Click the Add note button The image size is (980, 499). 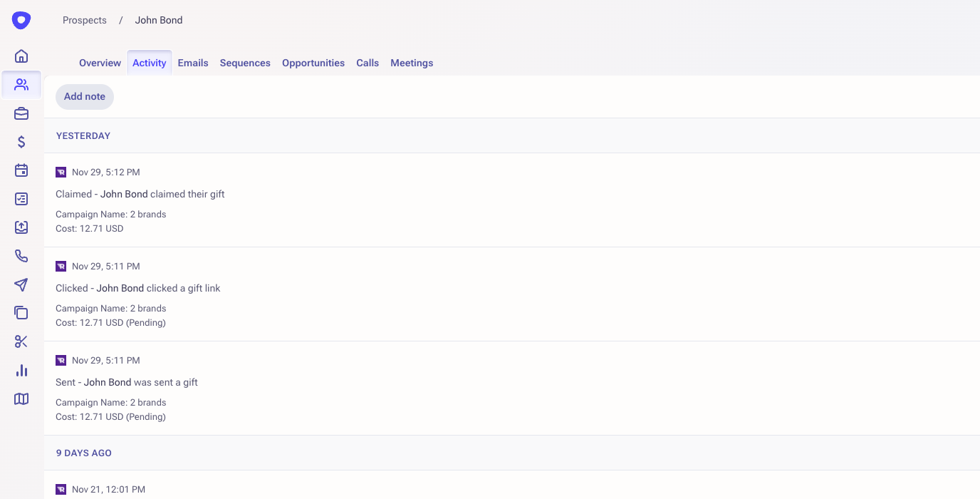(84, 96)
